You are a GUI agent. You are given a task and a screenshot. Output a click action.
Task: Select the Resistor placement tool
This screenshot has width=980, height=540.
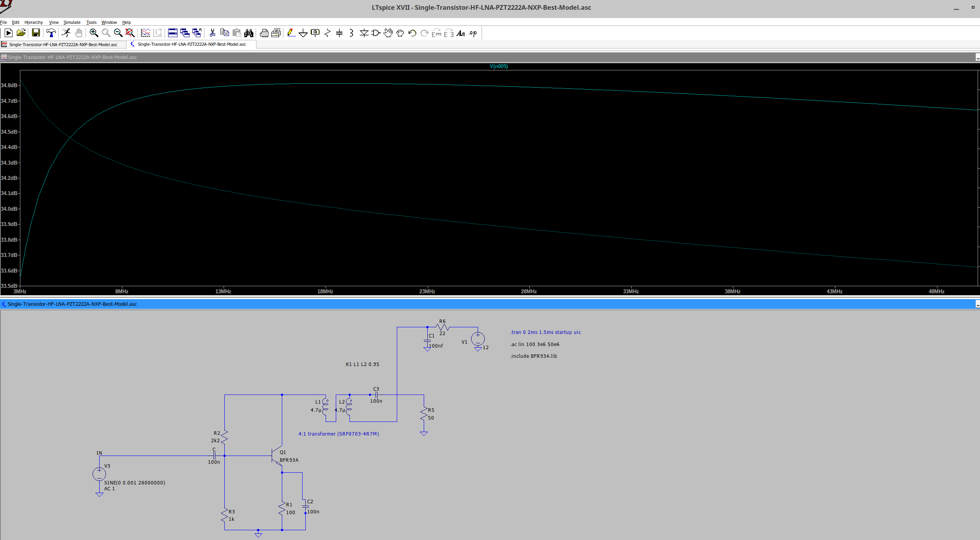point(328,33)
